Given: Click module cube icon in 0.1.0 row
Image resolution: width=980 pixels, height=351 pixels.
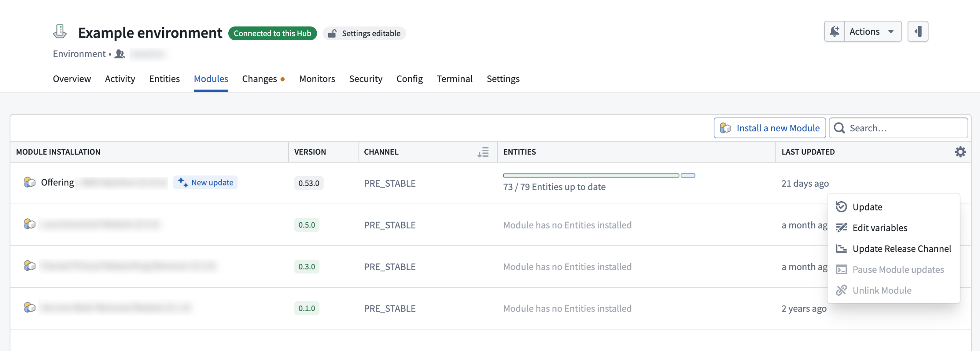Looking at the screenshot, I should pyautogui.click(x=30, y=308).
